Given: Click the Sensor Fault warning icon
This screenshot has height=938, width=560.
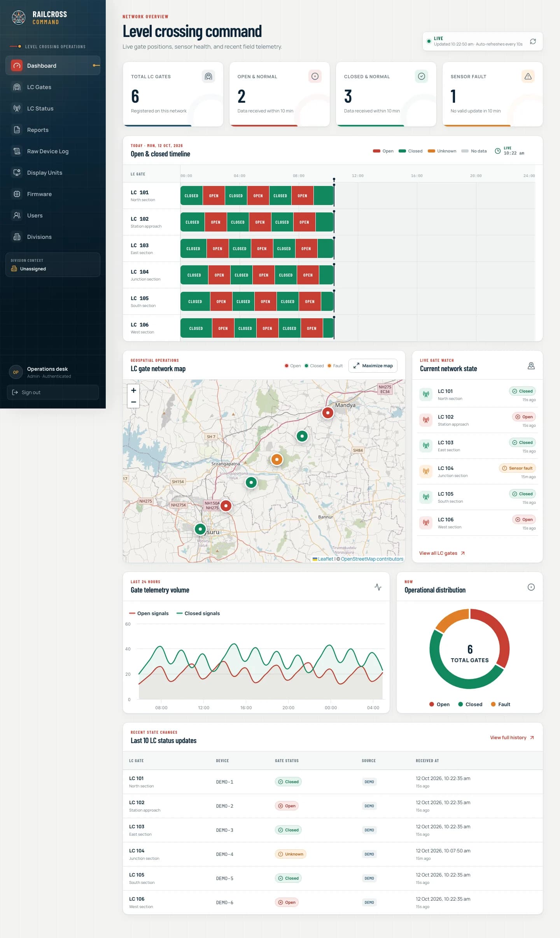Looking at the screenshot, I should pos(528,76).
